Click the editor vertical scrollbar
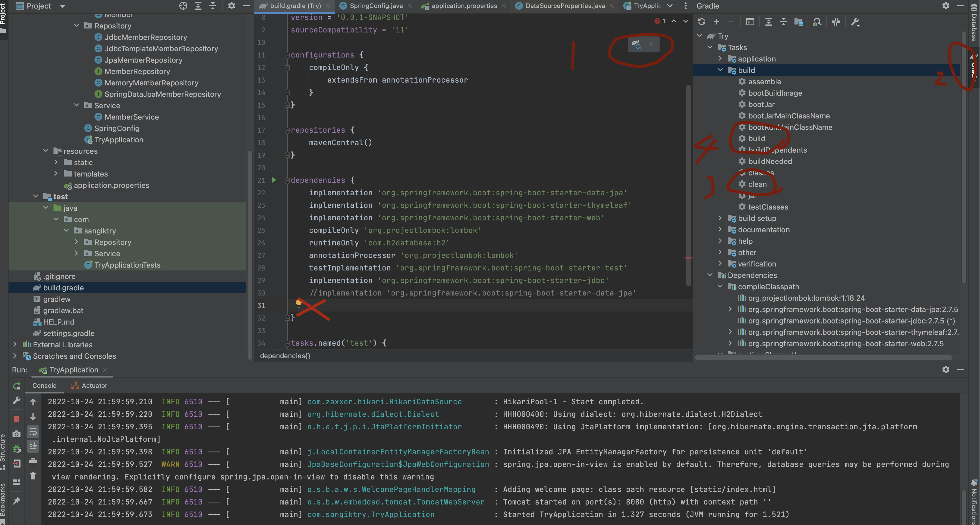Screen dimensions: 980x525 (x=689, y=185)
